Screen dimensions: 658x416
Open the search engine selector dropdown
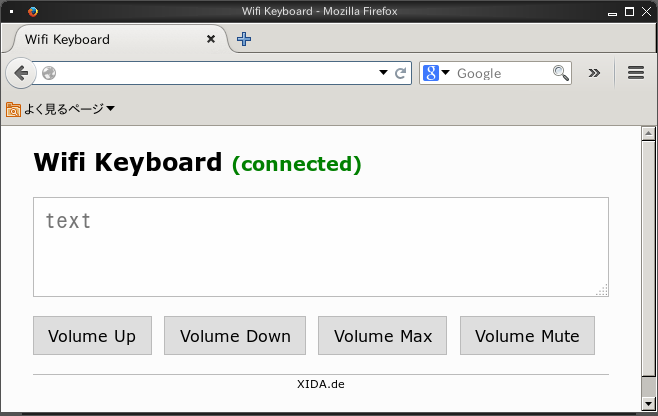(446, 73)
